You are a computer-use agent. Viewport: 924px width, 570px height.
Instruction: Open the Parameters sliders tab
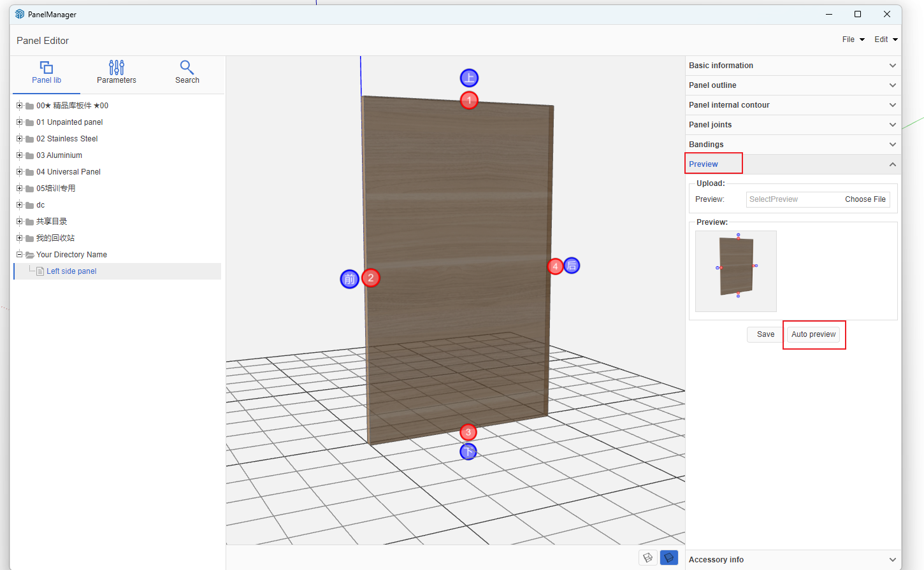[117, 73]
